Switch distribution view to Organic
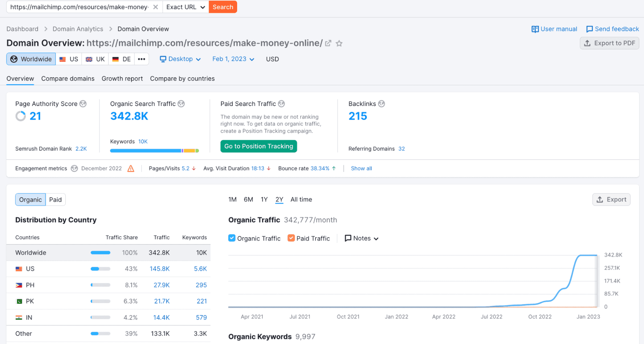Screen dimensions: 644x344 [x=31, y=200]
